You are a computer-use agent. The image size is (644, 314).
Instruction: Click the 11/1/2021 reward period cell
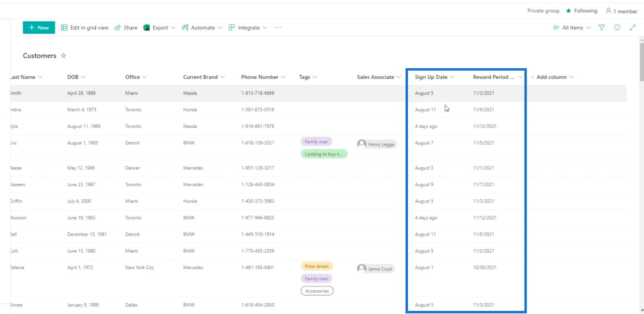[483, 168]
